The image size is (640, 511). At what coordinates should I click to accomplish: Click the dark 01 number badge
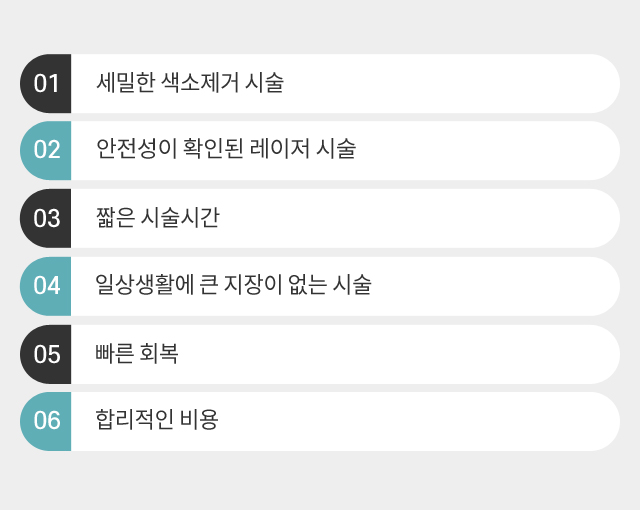tap(46, 84)
